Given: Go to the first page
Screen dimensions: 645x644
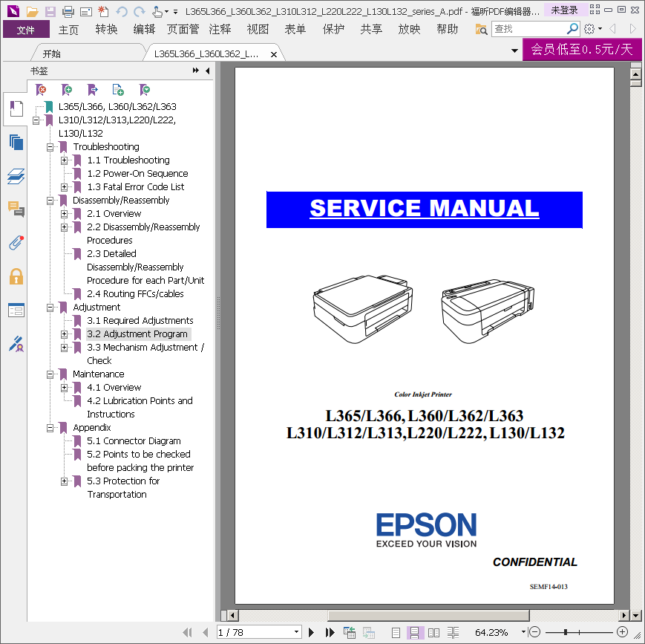Looking at the screenshot, I should coord(187,632).
